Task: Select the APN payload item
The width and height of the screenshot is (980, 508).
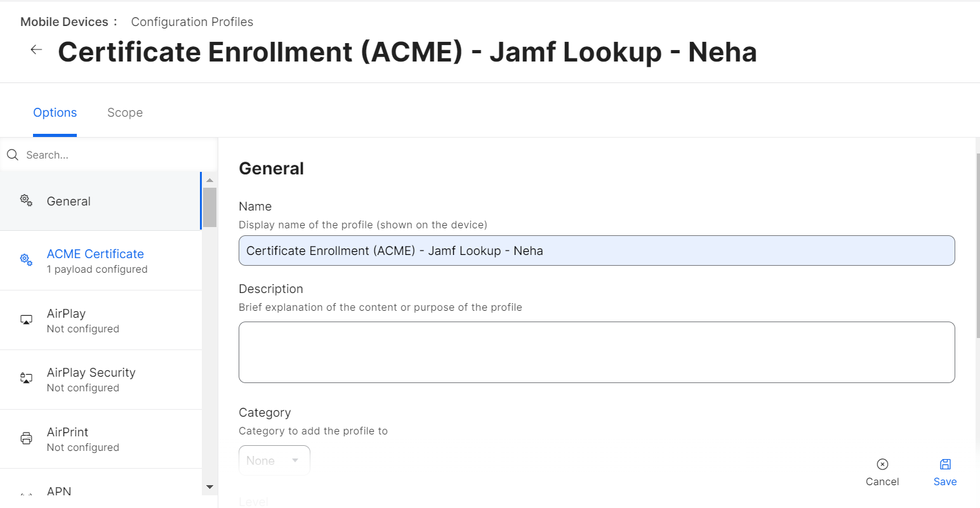Action: point(59,492)
